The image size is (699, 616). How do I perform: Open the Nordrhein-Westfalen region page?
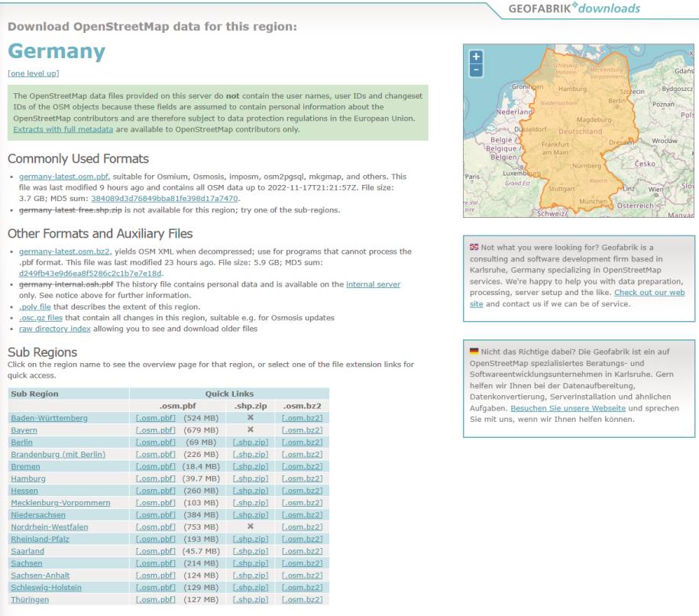[49, 527]
